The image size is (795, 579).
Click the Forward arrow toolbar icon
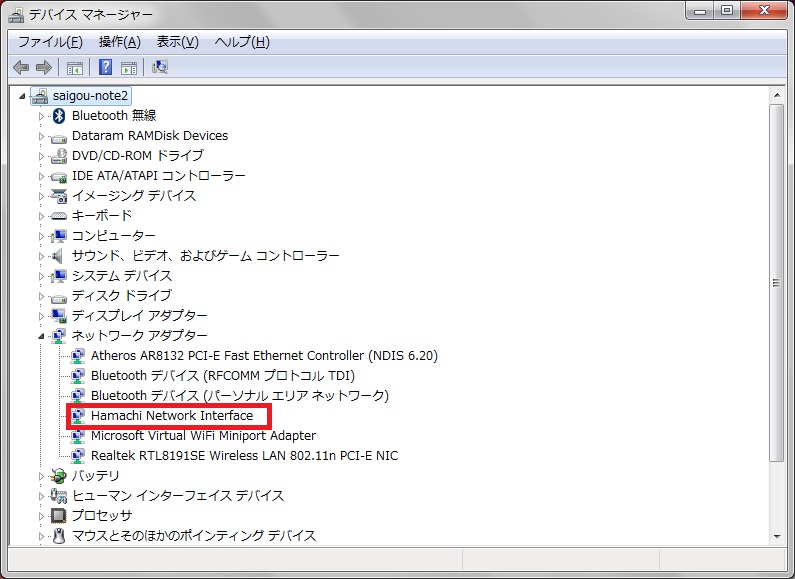pyautogui.click(x=44, y=67)
